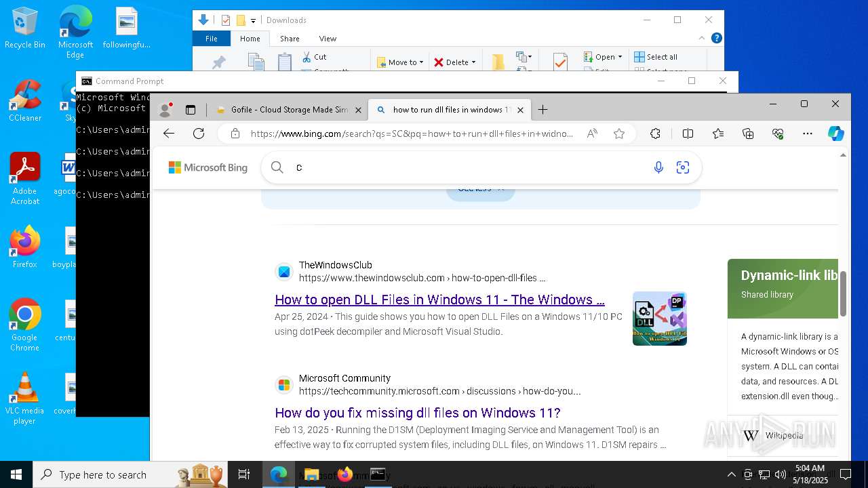
Task: Collapse the File Explorer ribbon chevron
Action: coord(702,39)
